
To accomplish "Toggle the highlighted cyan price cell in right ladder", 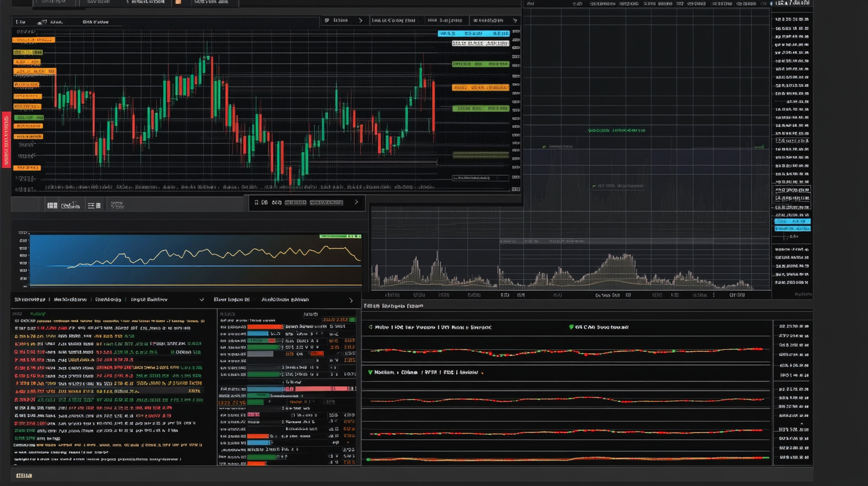I will coord(792,222).
